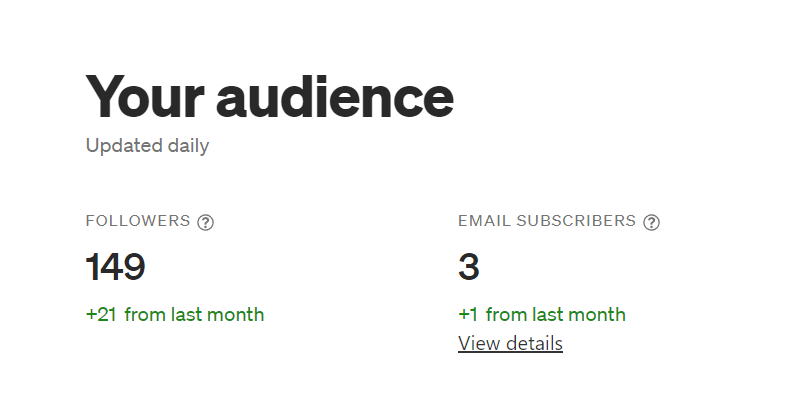
Task: Select the 149 followers count
Action: pyautogui.click(x=115, y=267)
